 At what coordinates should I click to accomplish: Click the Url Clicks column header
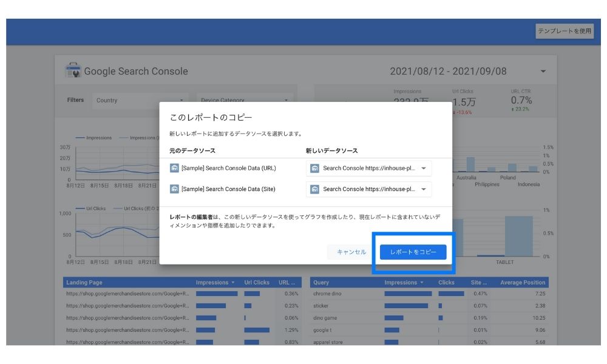[257, 282]
